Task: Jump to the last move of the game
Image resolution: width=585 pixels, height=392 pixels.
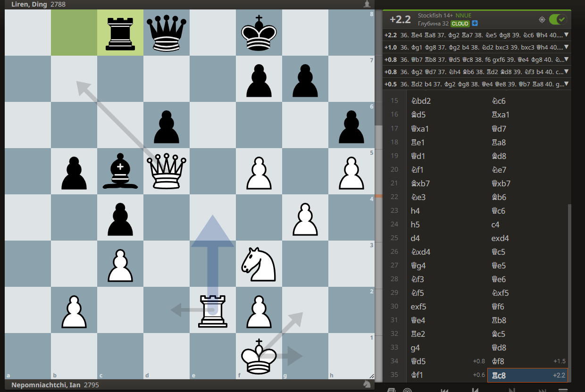Action: point(543,390)
